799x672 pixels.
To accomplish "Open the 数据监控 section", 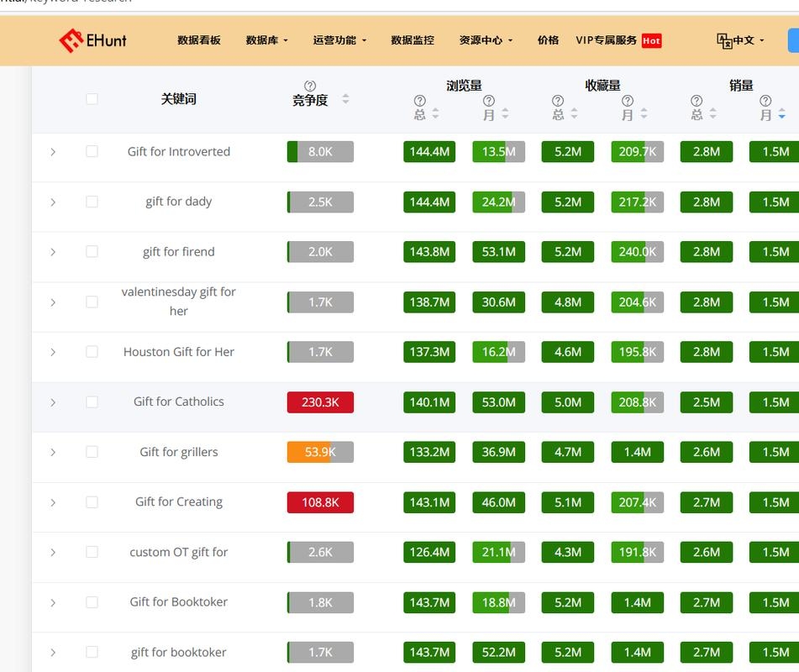I will tap(413, 39).
